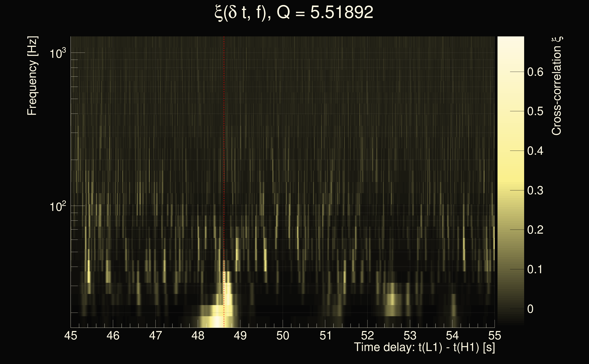This screenshot has height=364, width=589.
Task: Click the plot title with the Q value
Action: (x=294, y=13)
